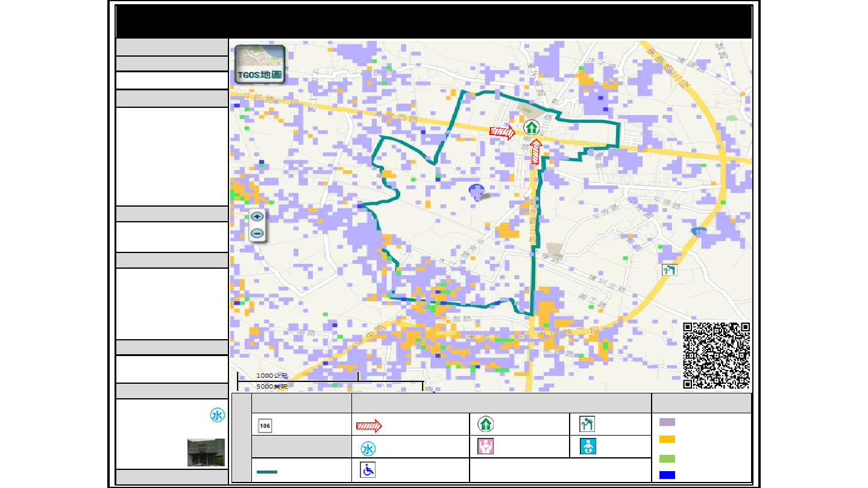Screen dimensions: 868x488
Task: Open the shelter building photo thumbnail
Action: pos(206,452)
